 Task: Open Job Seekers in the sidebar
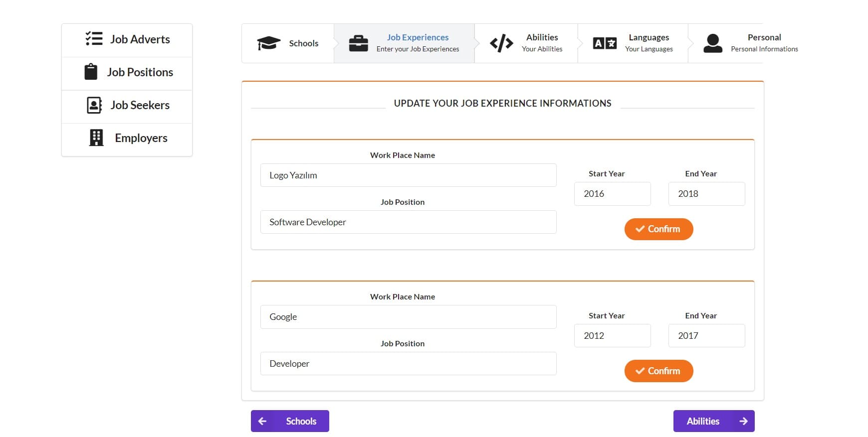pyautogui.click(x=127, y=105)
